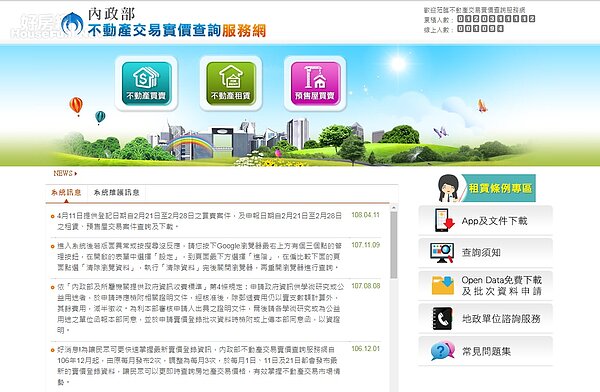Open App及文件下載
Screen dimensions: 600x392
[486, 220]
